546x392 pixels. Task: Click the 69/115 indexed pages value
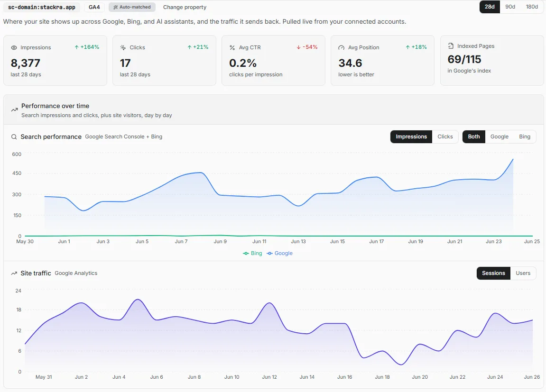[x=464, y=59]
